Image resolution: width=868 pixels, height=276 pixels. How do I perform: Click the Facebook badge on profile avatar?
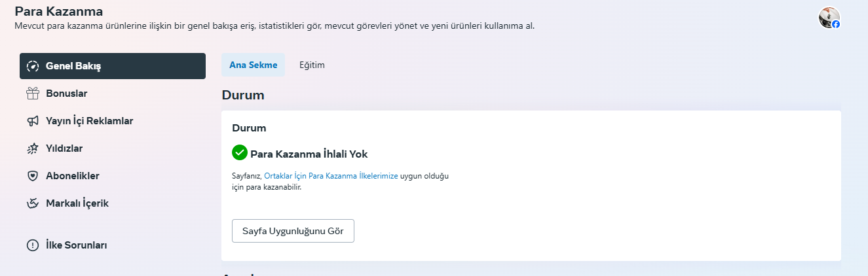click(x=836, y=24)
